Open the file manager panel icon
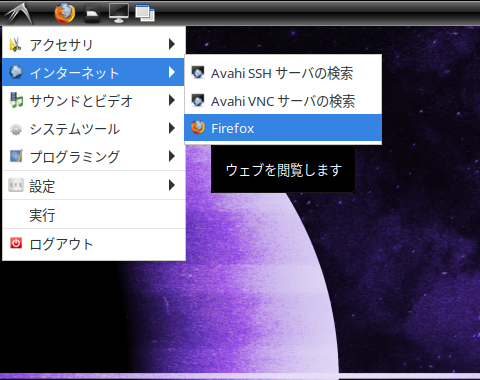This screenshot has width=480, height=380. click(92, 13)
